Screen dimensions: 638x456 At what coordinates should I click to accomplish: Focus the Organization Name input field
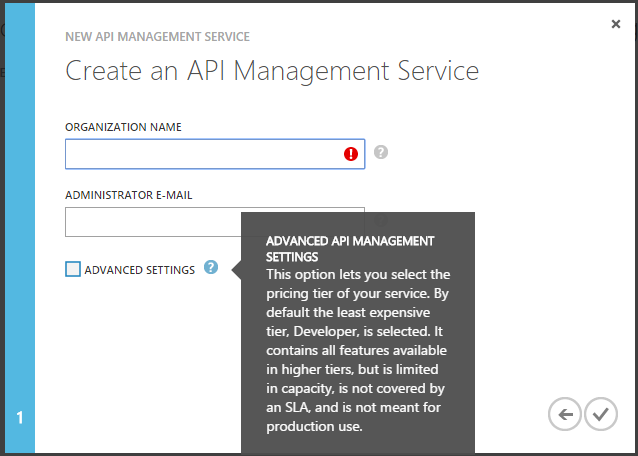click(x=200, y=154)
